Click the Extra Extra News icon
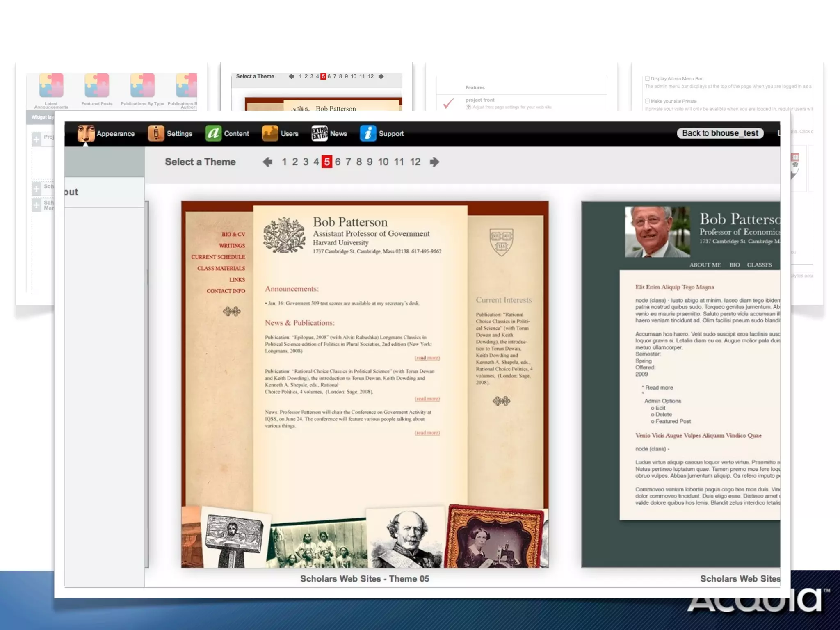Viewport: 840px width, 630px height. [319, 134]
